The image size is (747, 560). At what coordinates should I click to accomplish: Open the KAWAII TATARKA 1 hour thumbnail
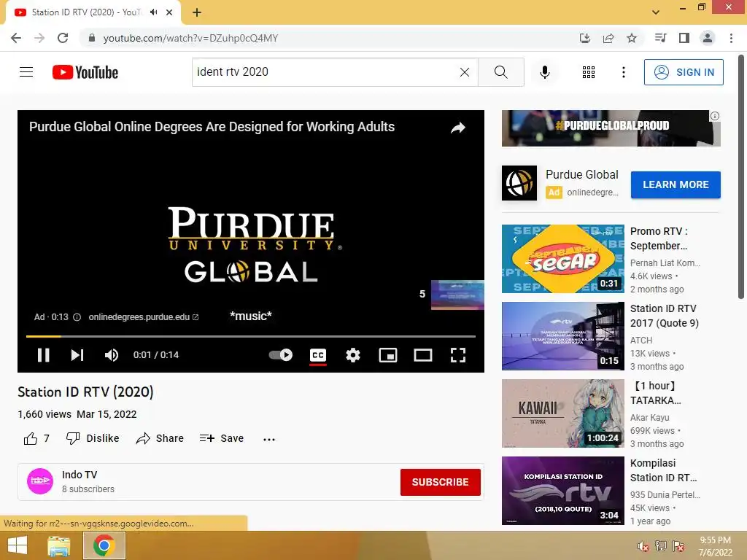click(x=562, y=413)
